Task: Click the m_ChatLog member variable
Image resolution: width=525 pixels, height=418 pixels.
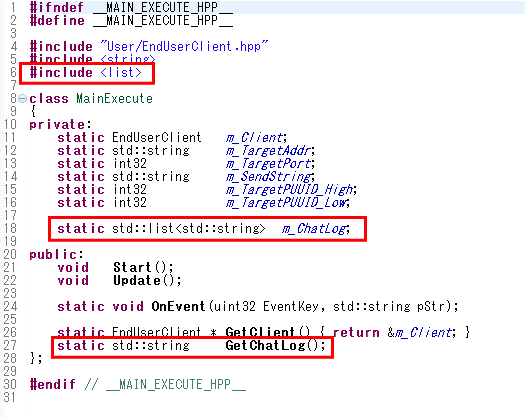Action: click(x=316, y=229)
